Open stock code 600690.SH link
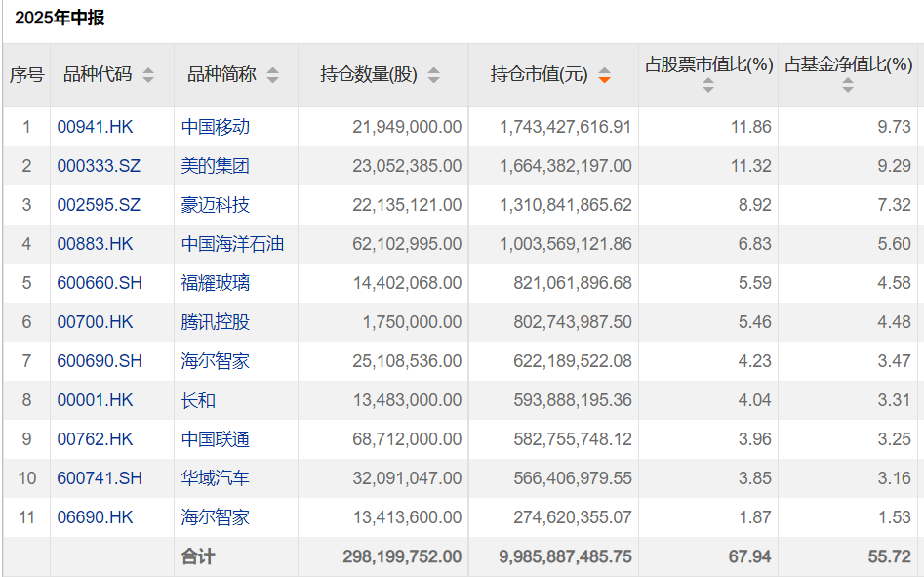Image resolution: width=924 pixels, height=577 pixels. pos(100,361)
